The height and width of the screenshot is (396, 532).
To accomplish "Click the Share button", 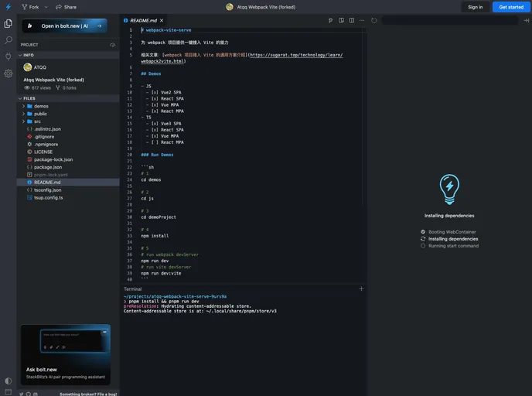I will (x=66, y=7).
